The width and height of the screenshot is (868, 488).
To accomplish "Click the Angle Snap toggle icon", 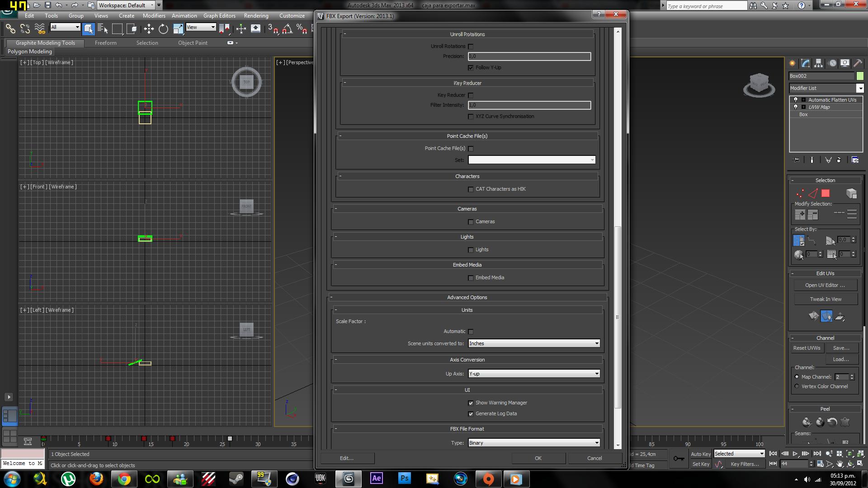I will [x=287, y=29].
